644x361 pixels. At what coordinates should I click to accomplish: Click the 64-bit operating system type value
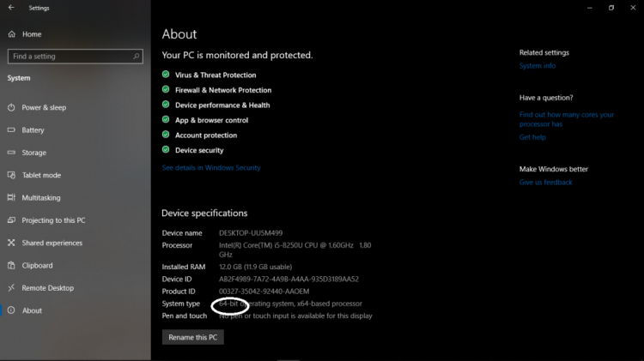point(290,304)
